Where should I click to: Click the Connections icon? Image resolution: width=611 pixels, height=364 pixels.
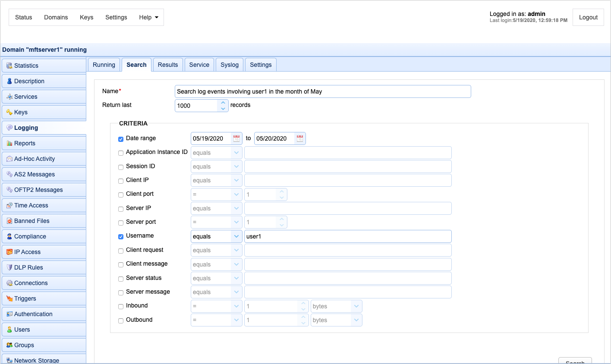click(x=9, y=283)
